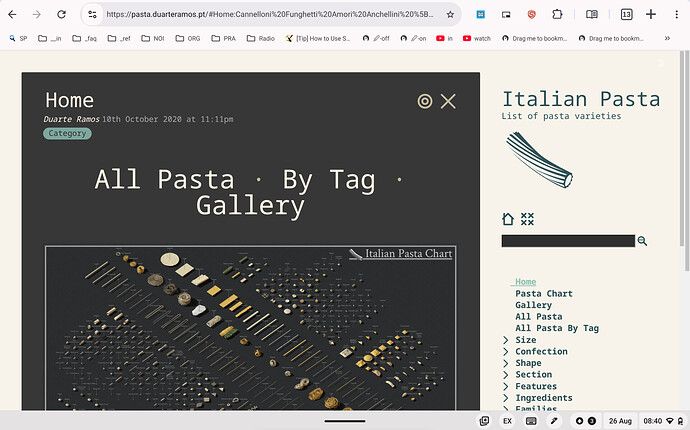Expand the Size tree item
This screenshot has height=430, width=690.
(x=506, y=340)
